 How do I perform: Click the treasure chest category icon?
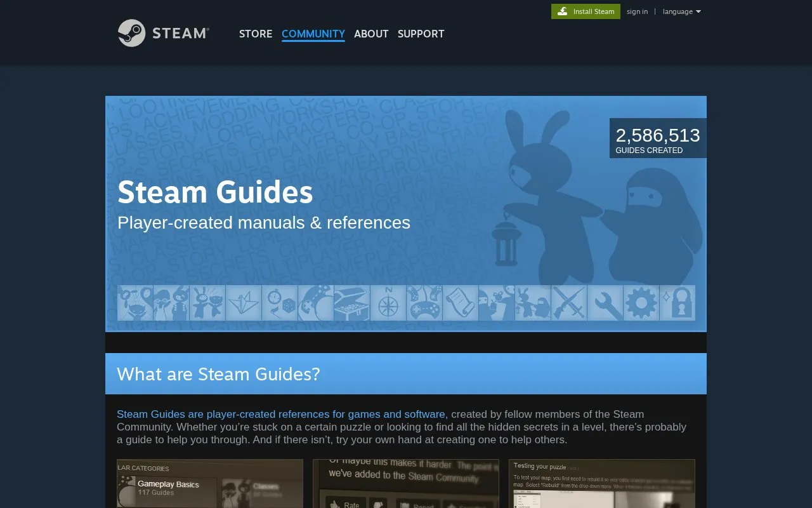coord(352,303)
